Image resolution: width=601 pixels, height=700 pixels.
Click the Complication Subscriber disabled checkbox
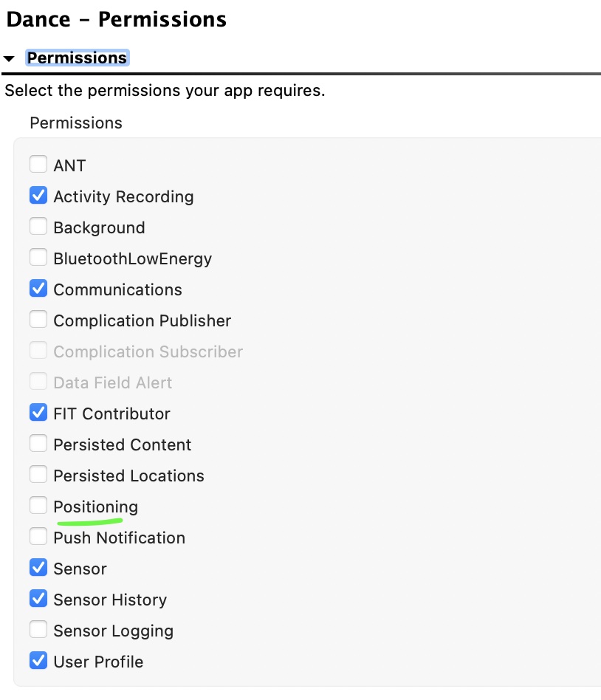click(38, 351)
